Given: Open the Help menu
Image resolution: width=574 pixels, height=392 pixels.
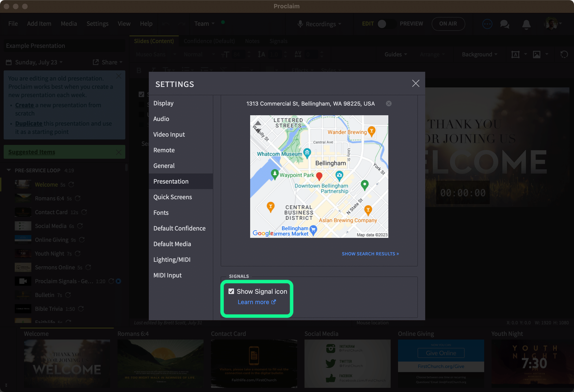Looking at the screenshot, I should pyautogui.click(x=146, y=24).
